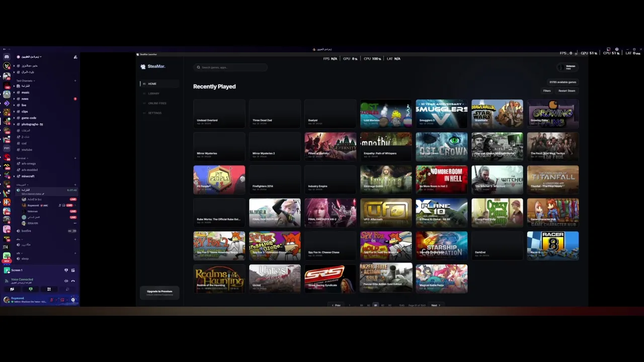
Task: Toggle camera on in voice panel
Action: point(12,289)
